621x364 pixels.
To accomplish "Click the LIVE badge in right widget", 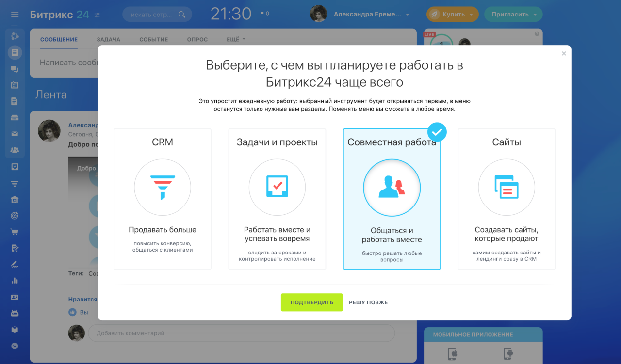I will pos(429,34).
